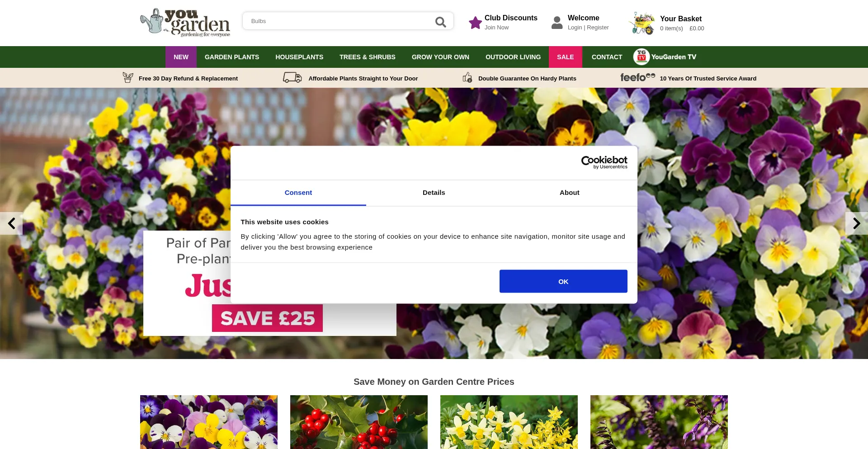
Task: Open the Grow Your Own menu
Action: (x=440, y=57)
